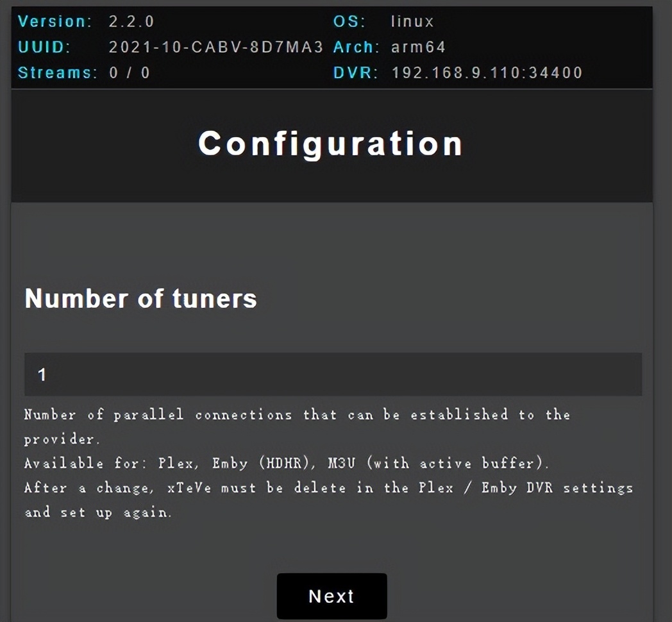
Task: Select the version value 2.2.0
Action: [x=131, y=21]
